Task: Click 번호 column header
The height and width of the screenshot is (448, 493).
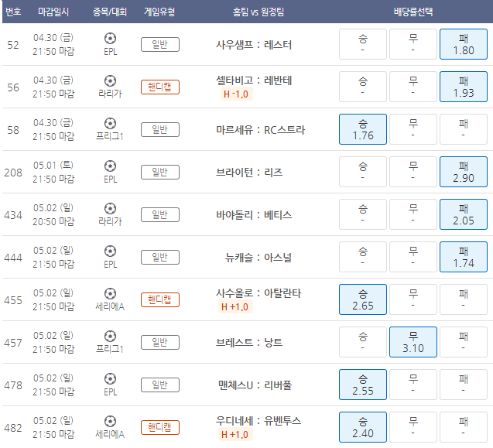Action: click(13, 12)
